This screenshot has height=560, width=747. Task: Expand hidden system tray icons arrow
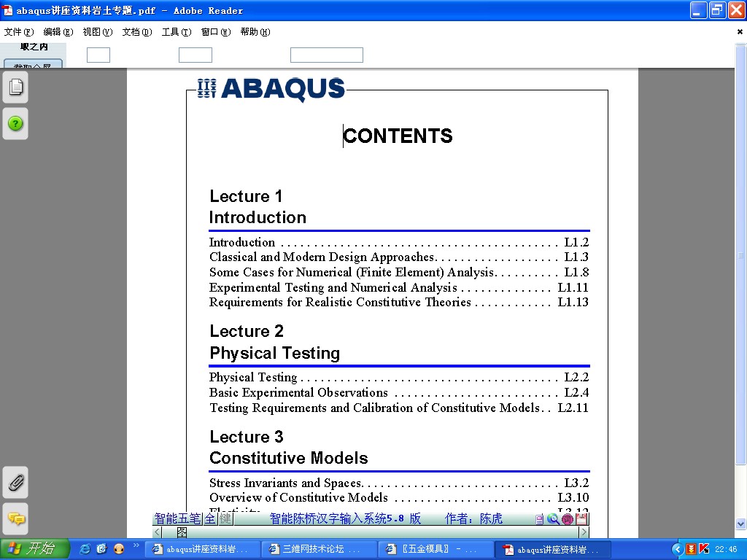pyautogui.click(x=678, y=550)
